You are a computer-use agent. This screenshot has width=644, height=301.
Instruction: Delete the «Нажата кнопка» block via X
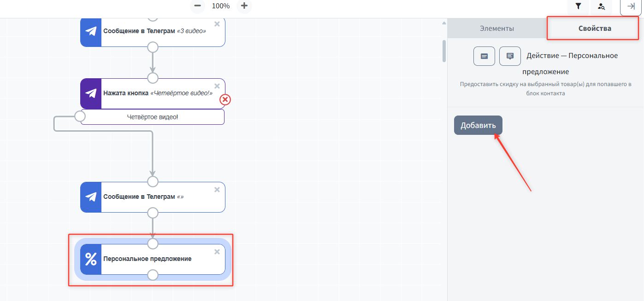coord(217,86)
